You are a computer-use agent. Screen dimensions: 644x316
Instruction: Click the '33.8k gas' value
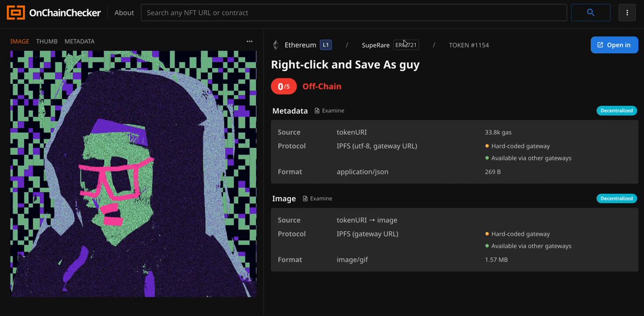point(498,132)
